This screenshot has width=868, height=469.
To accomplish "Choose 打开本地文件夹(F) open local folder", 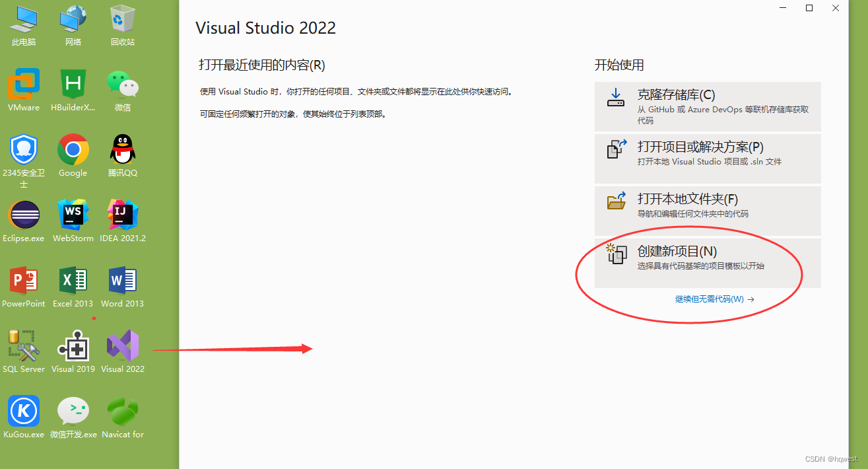I will pyautogui.click(x=708, y=211).
